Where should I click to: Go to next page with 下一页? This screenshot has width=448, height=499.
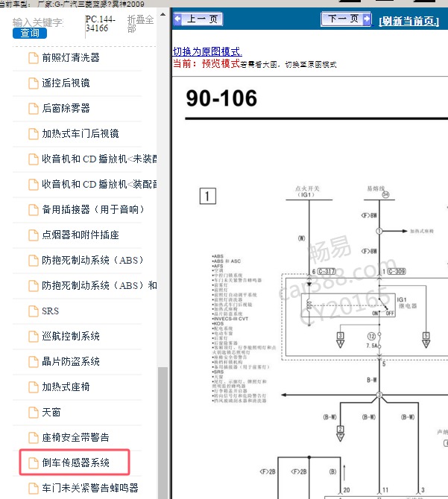[346, 19]
